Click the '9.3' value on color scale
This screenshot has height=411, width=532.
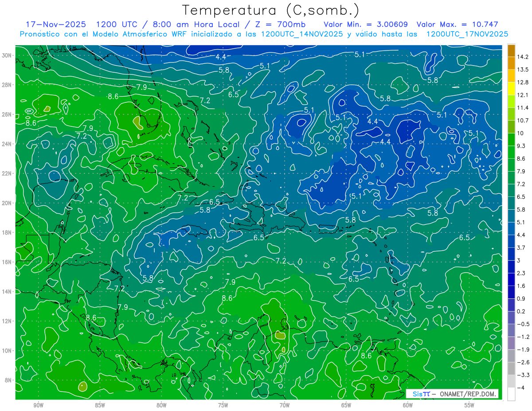pyautogui.click(x=522, y=146)
